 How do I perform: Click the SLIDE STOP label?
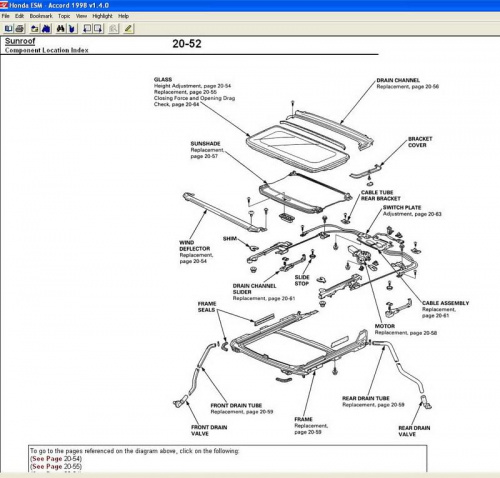point(302,280)
